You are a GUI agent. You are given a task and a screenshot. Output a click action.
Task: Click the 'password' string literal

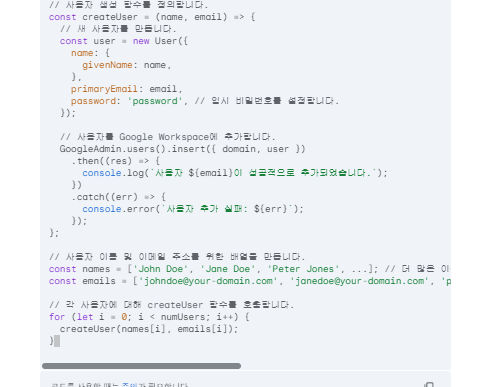point(155,101)
